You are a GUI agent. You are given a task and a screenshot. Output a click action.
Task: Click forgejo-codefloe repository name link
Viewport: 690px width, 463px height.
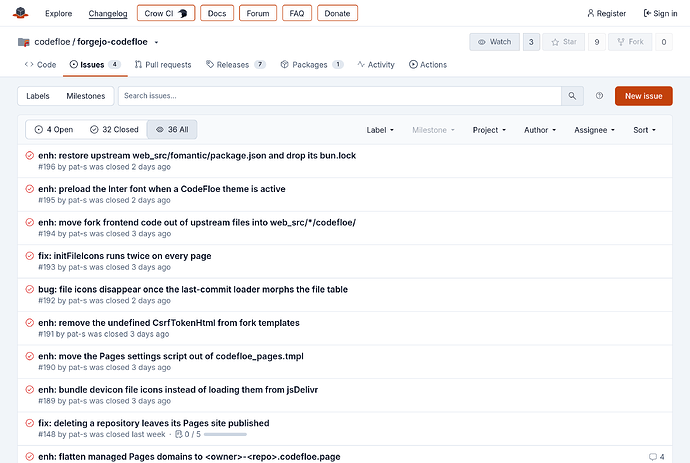[x=112, y=42]
